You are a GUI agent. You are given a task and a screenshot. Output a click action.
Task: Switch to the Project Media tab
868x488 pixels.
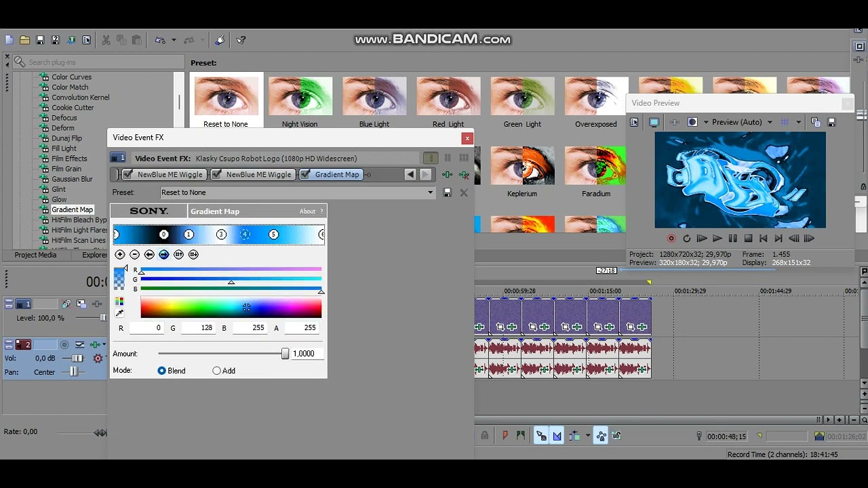[x=35, y=255]
